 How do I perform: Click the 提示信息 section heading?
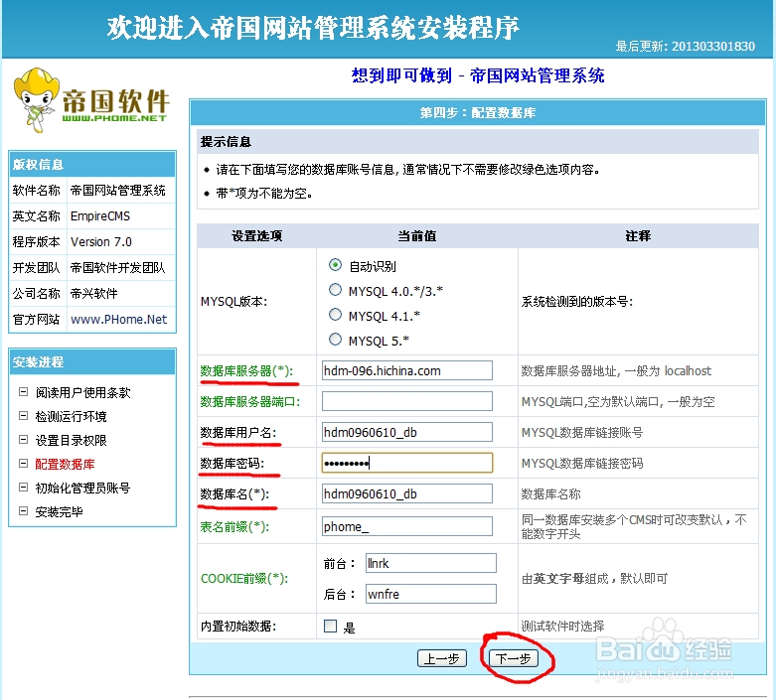coord(226,142)
